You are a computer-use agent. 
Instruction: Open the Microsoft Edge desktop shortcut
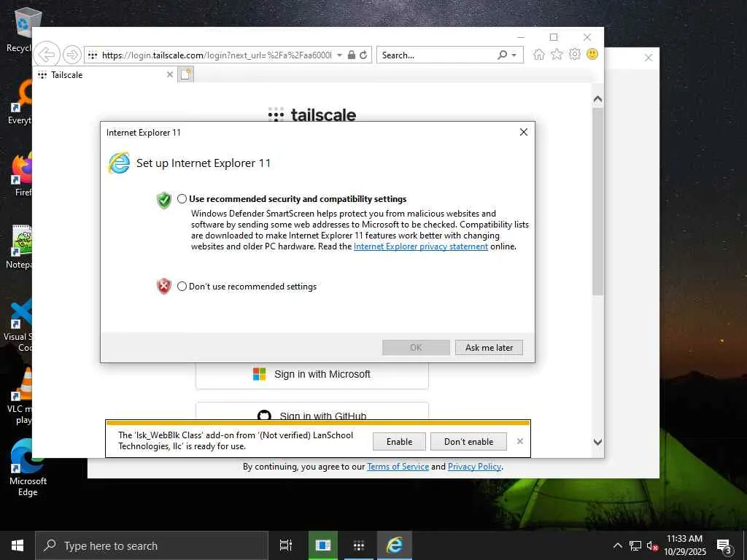click(28, 467)
